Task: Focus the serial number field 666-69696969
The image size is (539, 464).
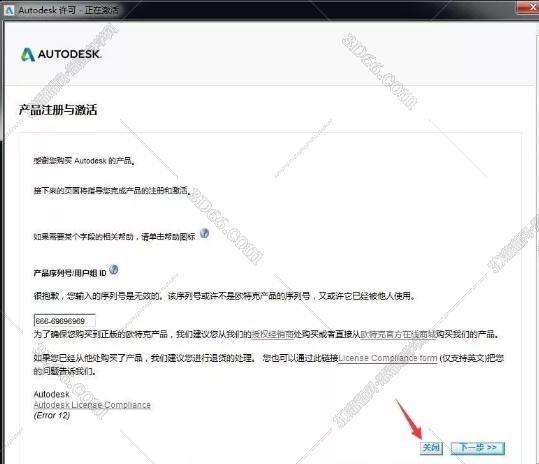Action: point(65,320)
